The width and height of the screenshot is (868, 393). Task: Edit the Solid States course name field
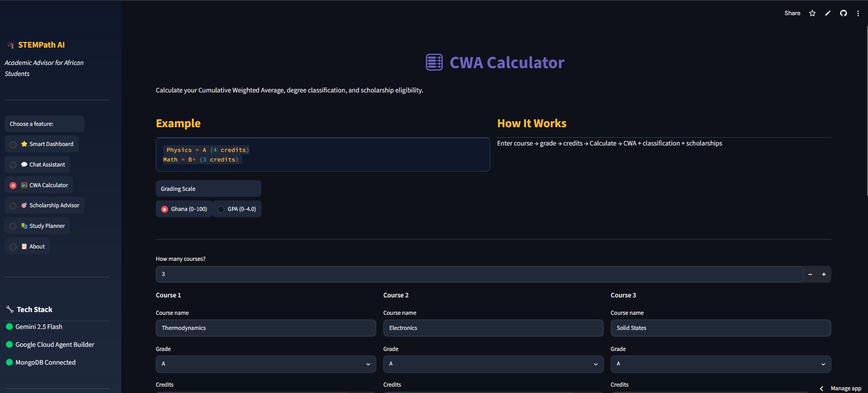721,328
